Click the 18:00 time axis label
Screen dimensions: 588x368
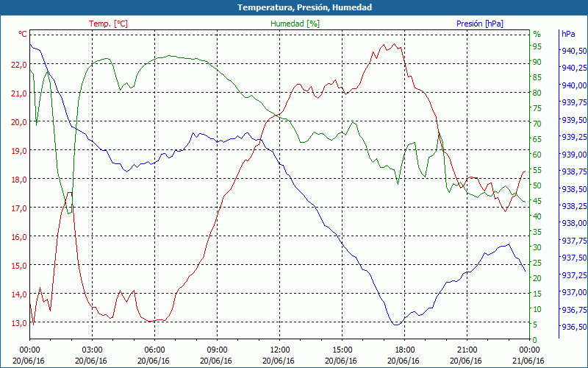(x=405, y=351)
